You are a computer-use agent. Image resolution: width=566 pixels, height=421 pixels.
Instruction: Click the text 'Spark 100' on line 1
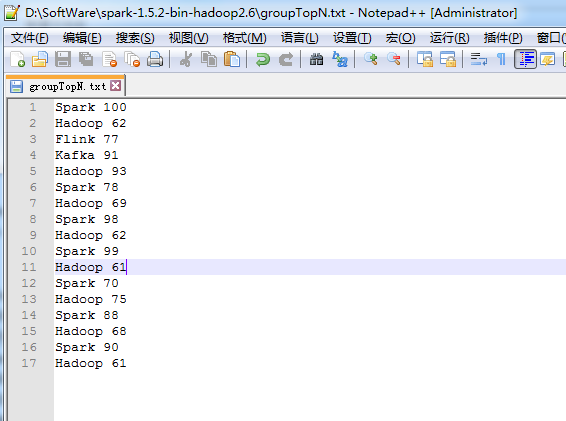(91, 107)
